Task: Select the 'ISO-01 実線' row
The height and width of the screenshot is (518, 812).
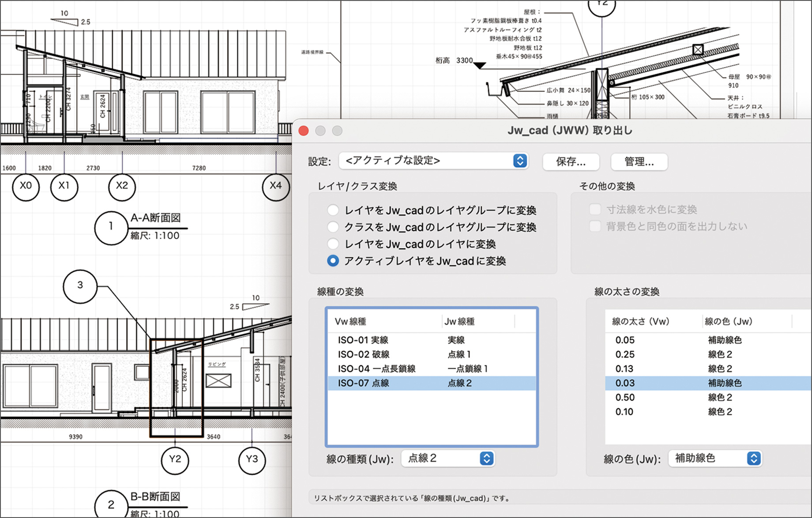Action: [x=432, y=340]
